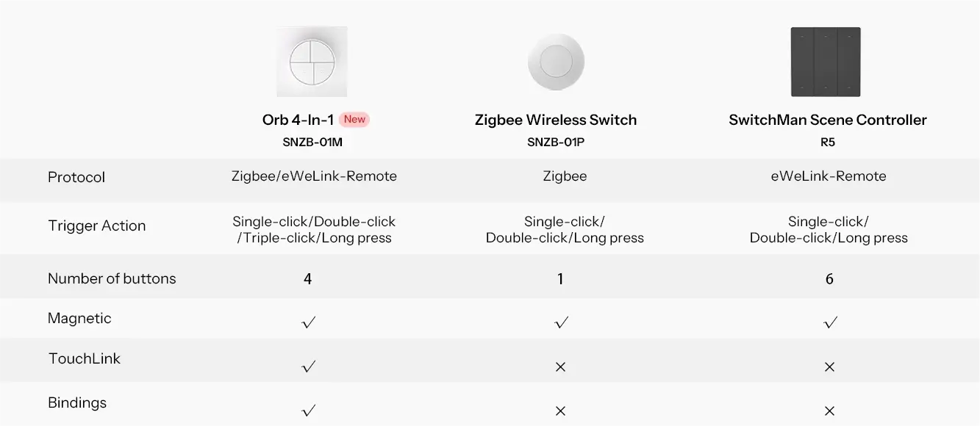Click the red New badge
This screenshot has height=426, width=980.
point(354,119)
